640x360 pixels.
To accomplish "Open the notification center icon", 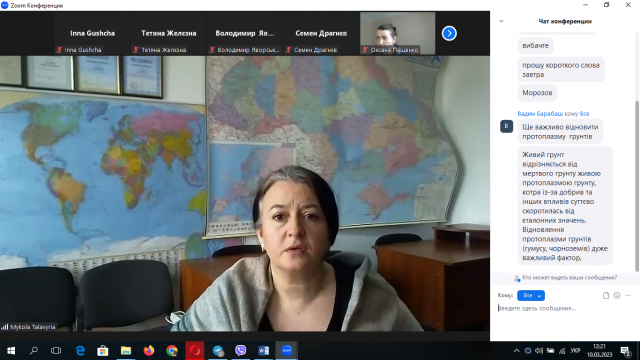I will (625, 351).
